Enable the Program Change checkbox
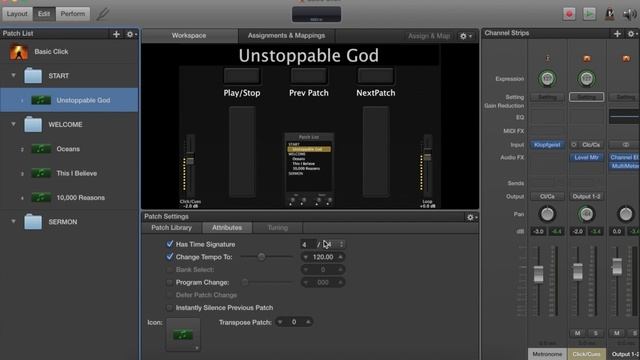 (x=169, y=282)
